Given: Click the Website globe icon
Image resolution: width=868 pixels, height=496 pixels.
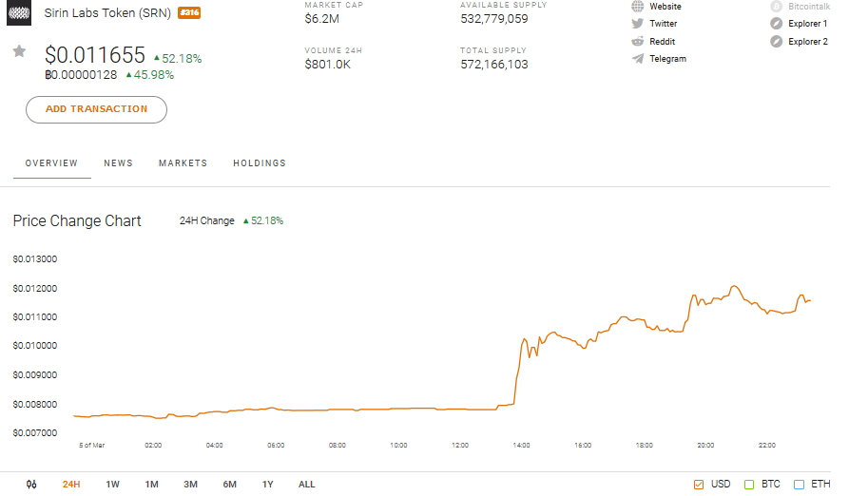Looking at the screenshot, I should tap(638, 7).
